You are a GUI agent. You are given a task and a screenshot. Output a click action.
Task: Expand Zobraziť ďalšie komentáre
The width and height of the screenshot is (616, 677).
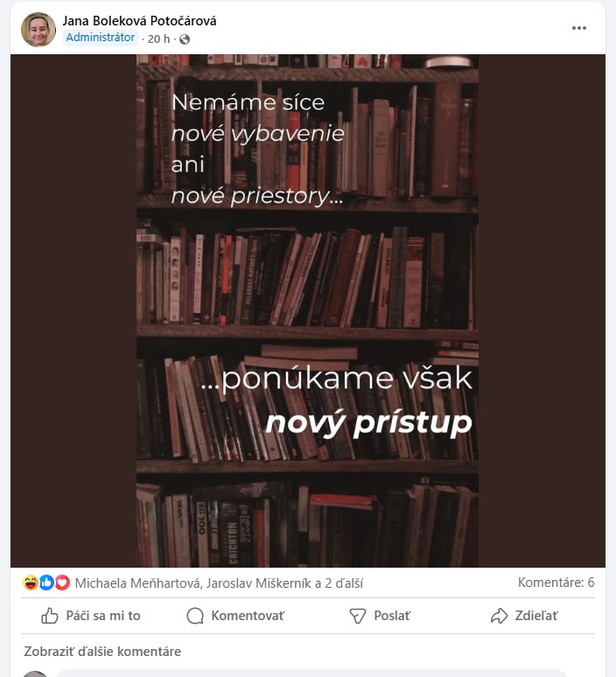point(102,651)
